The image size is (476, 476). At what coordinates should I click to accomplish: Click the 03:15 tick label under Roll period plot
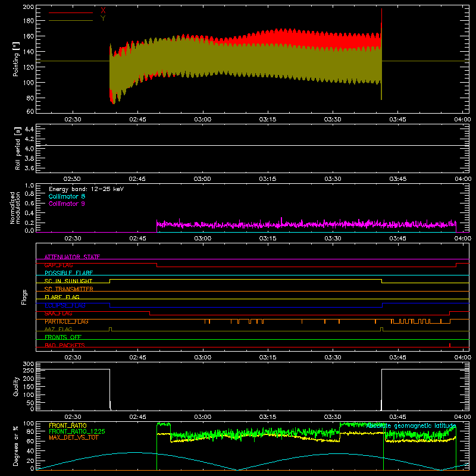[x=268, y=179]
